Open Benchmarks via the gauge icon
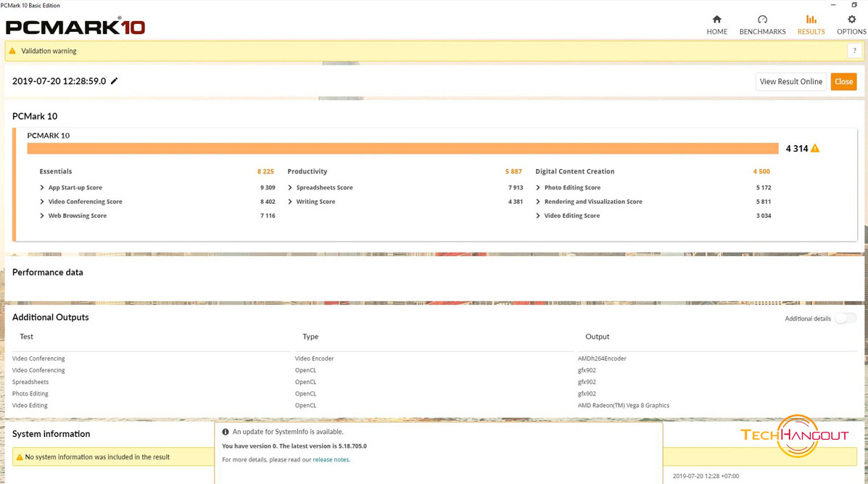 pyautogui.click(x=762, y=20)
